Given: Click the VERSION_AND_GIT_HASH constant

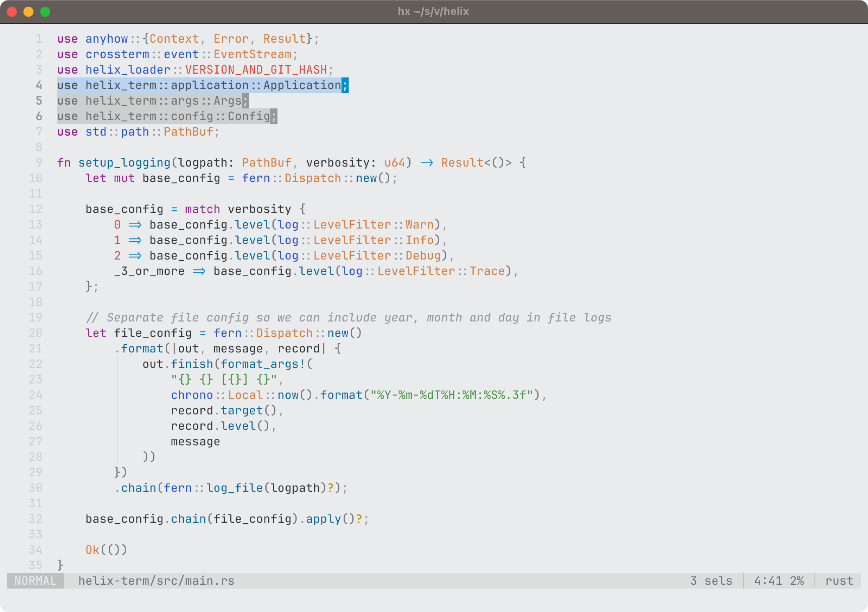Looking at the screenshot, I should tap(256, 70).
